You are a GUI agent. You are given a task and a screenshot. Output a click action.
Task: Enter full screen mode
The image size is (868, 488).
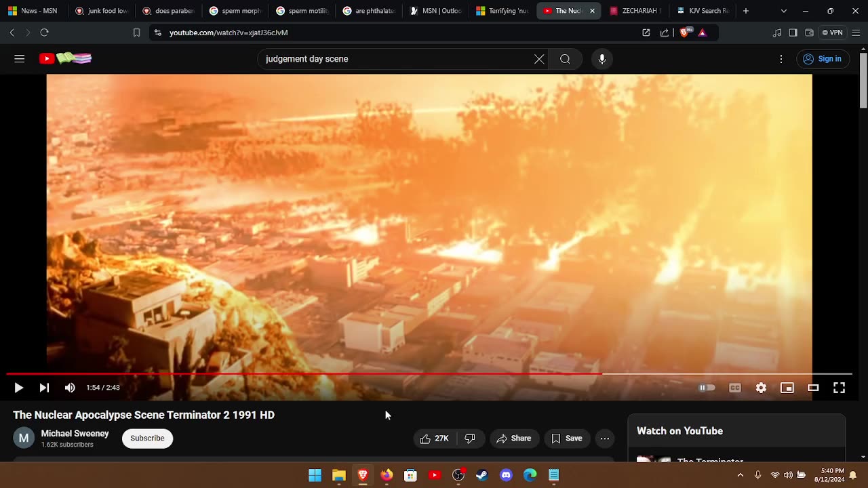[x=839, y=388]
